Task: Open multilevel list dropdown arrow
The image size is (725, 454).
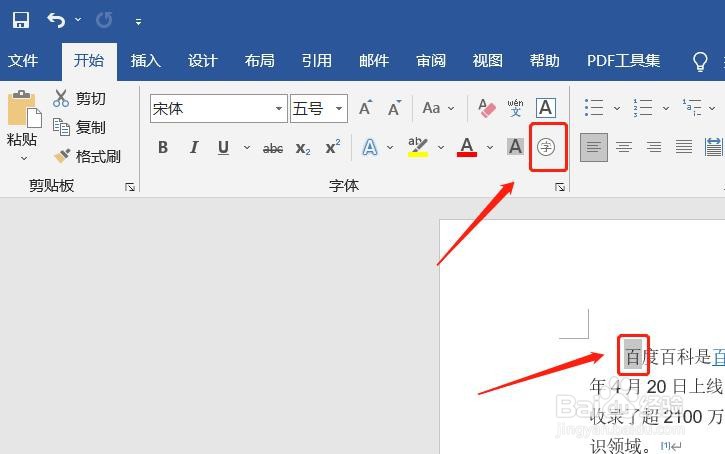Action: pyautogui.click(x=713, y=108)
